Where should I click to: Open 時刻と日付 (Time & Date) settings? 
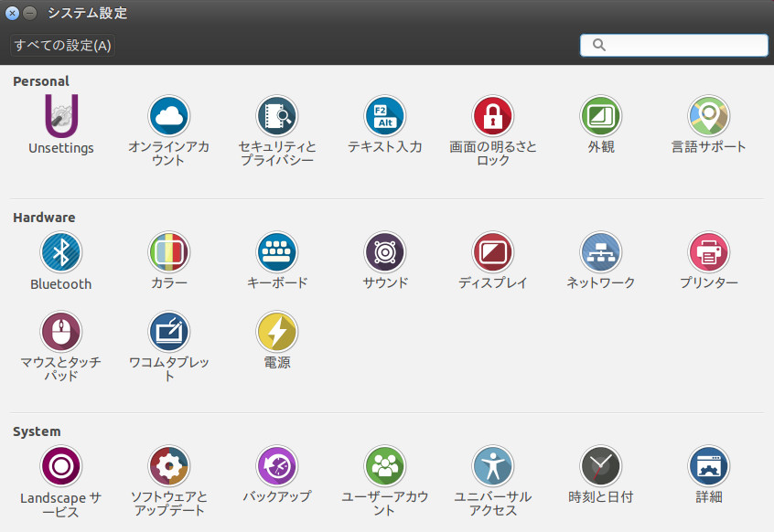pos(600,466)
